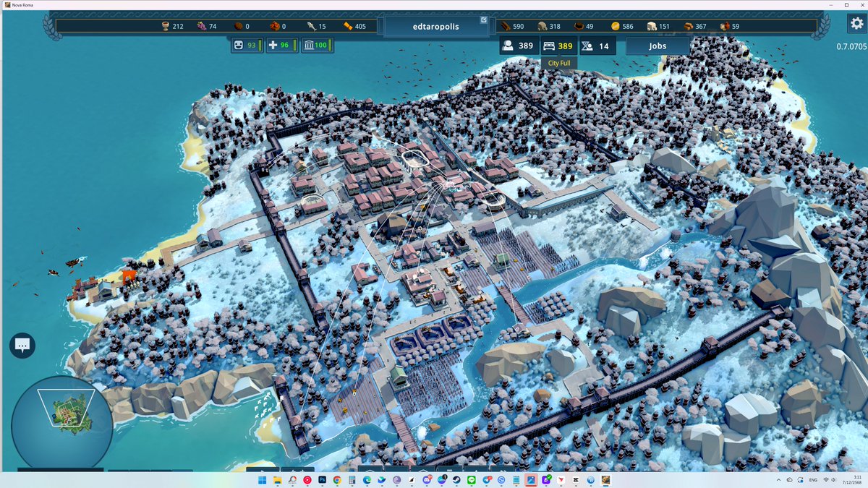Open the Jobs panel
The image size is (868, 488).
657,45
